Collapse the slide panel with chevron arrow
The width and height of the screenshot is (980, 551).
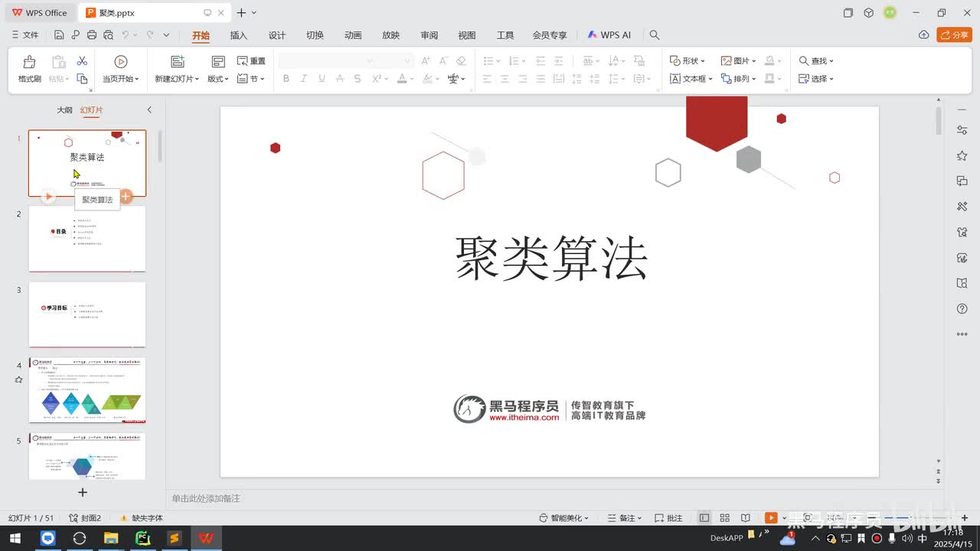(x=149, y=110)
